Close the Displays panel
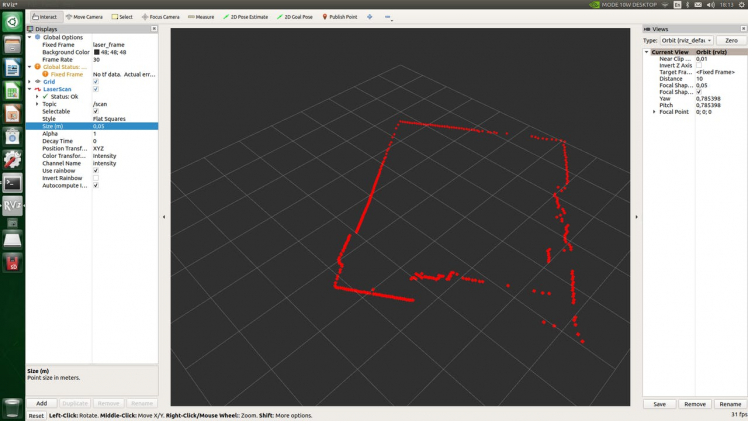This screenshot has height=421, width=748. coord(154,29)
